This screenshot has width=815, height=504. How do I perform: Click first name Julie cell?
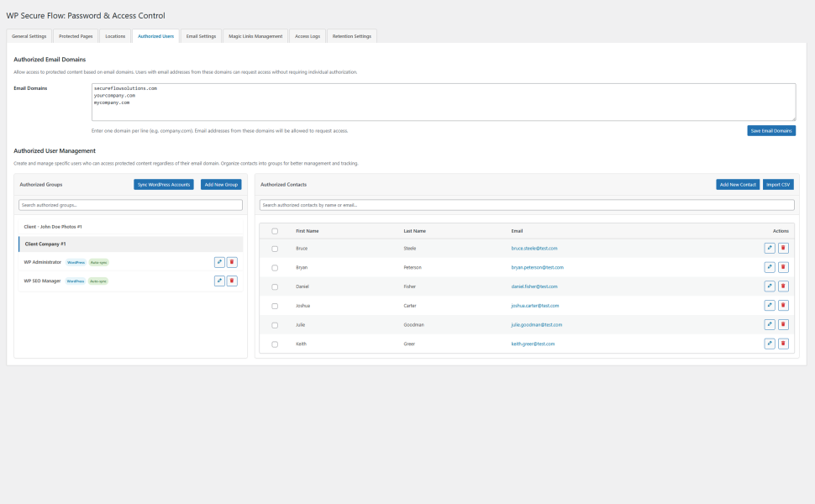301,325
